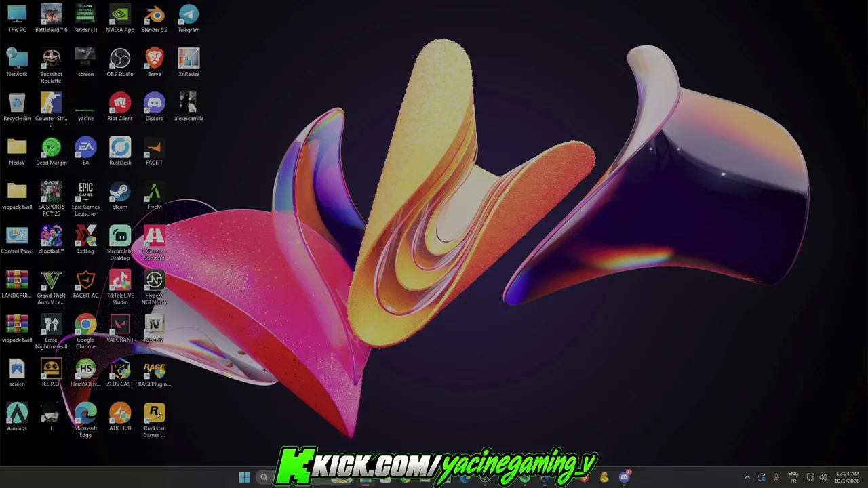Open the 12:04 AM clock calendar
The width and height of the screenshot is (868, 488).
(848, 477)
